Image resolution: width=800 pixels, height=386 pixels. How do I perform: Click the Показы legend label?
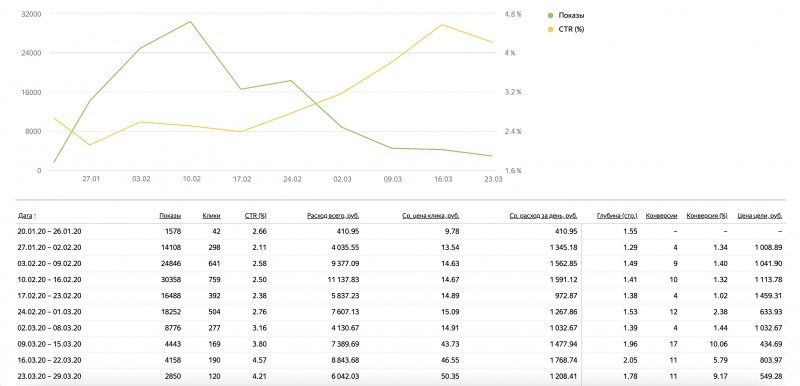[571, 15]
